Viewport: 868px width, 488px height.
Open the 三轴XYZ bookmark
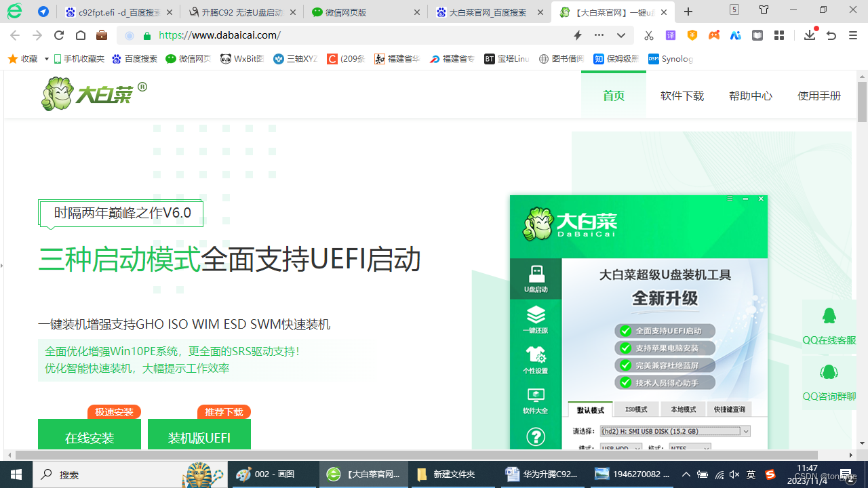click(296, 59)
